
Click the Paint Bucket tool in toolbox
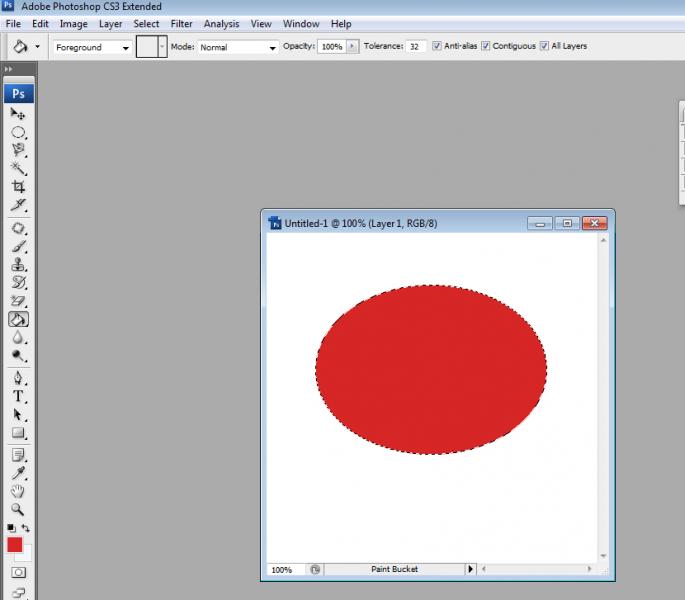point(18,319)
